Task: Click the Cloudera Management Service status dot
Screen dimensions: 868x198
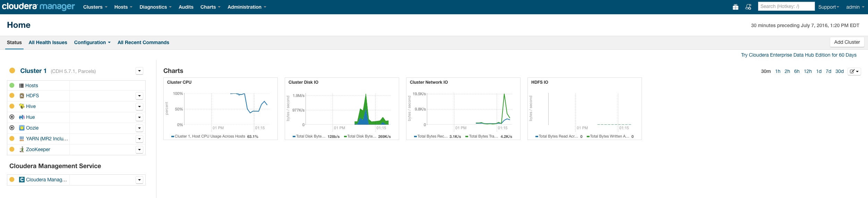Action: pos(12,179)
